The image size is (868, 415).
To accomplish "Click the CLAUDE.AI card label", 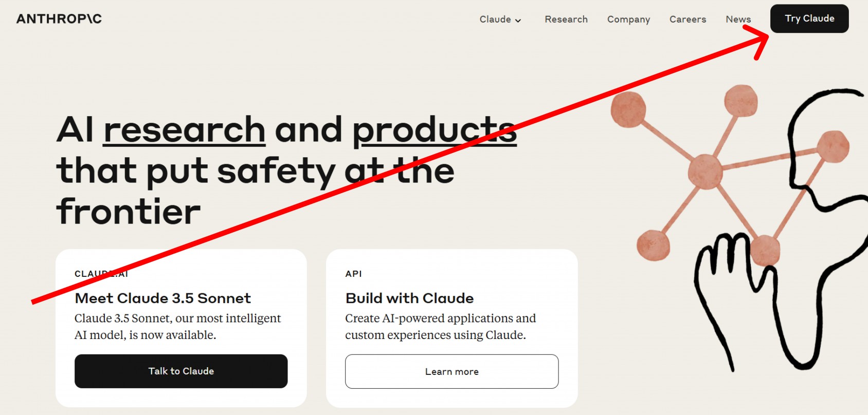I will tap(101, 274).
